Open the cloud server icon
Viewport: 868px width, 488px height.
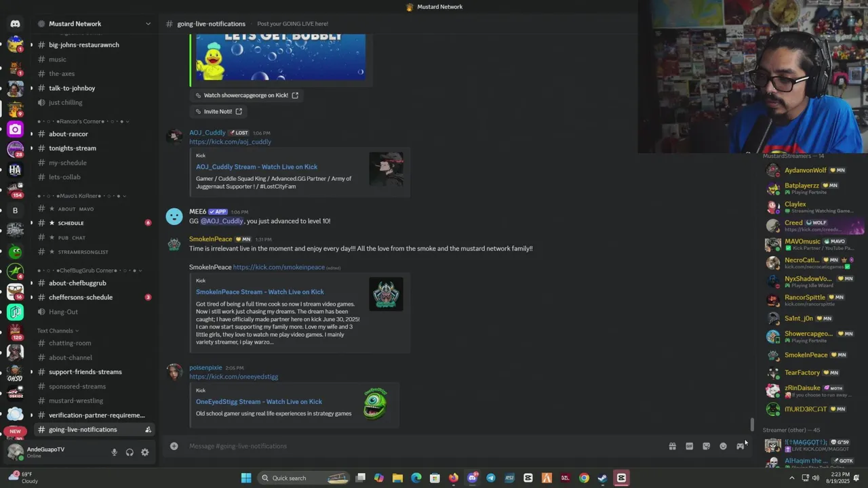15,413
